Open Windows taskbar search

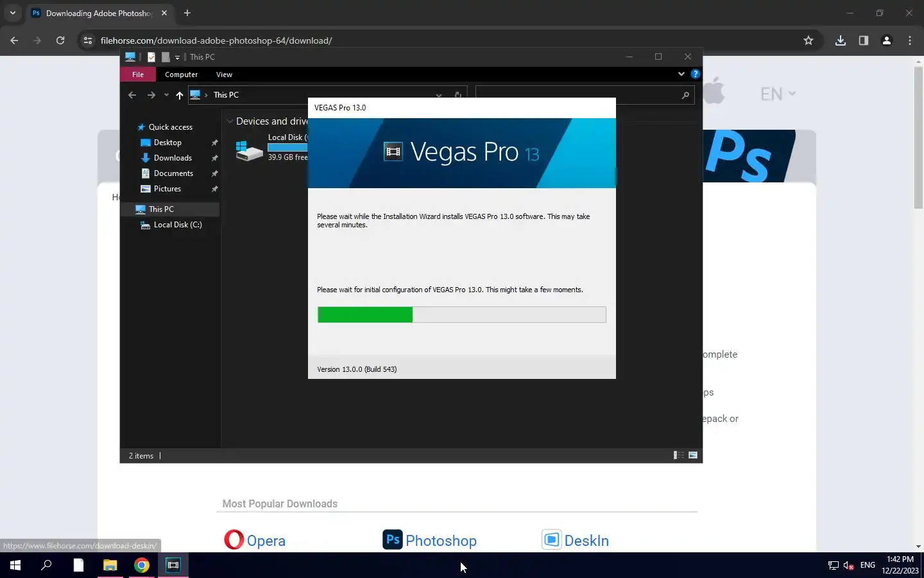point(46,565)
